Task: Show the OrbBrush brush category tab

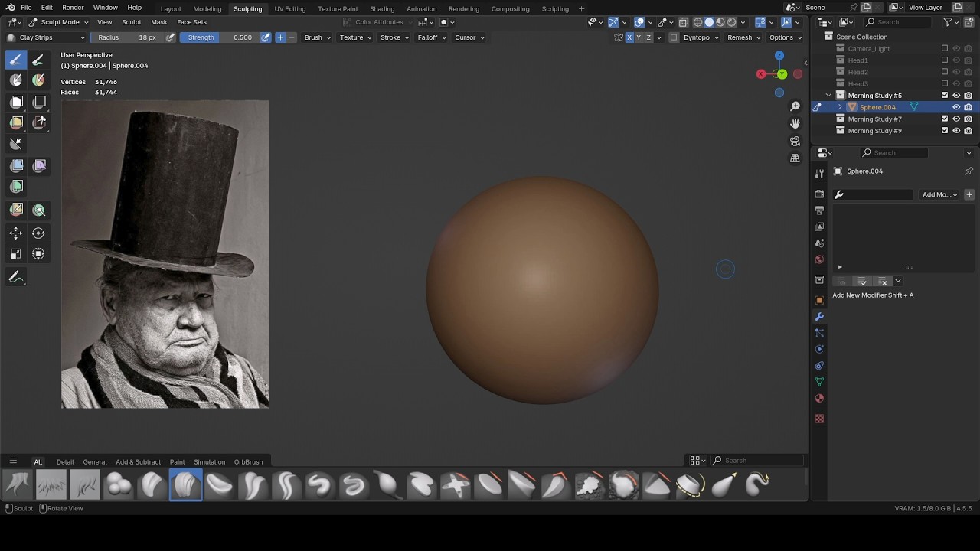Action: [x=248, y=461]
